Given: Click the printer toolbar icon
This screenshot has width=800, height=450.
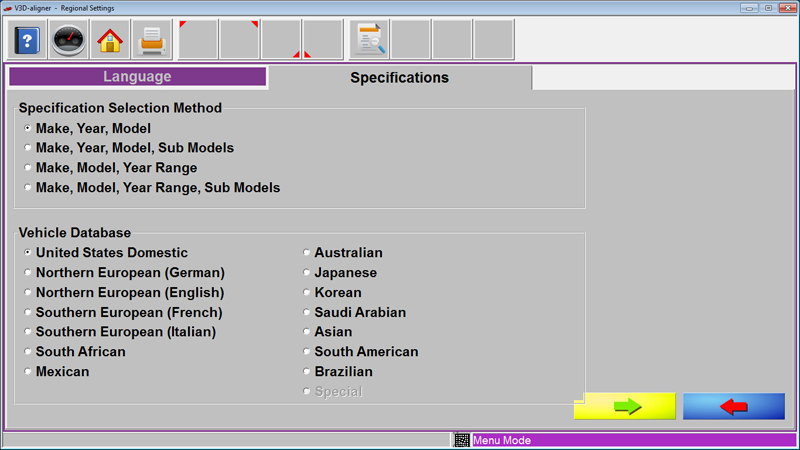Looking at the screenshot, I should (x=152, y=40).
